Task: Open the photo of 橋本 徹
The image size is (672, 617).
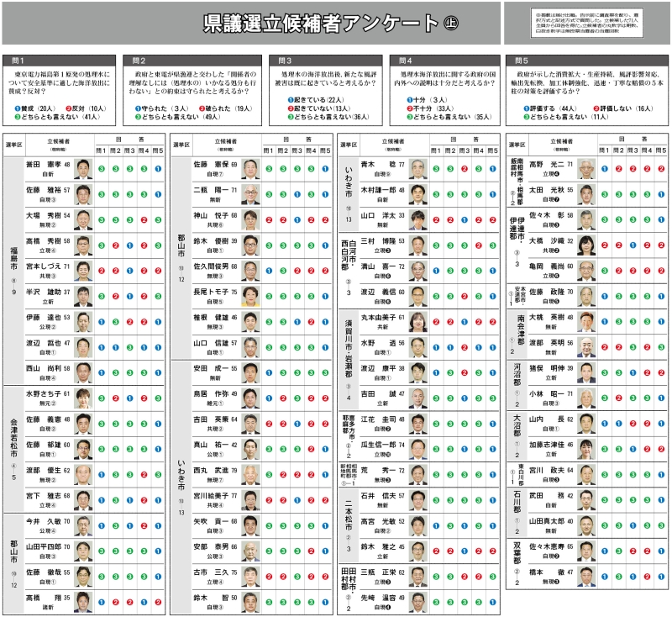Action: click(x=586, y=577)
